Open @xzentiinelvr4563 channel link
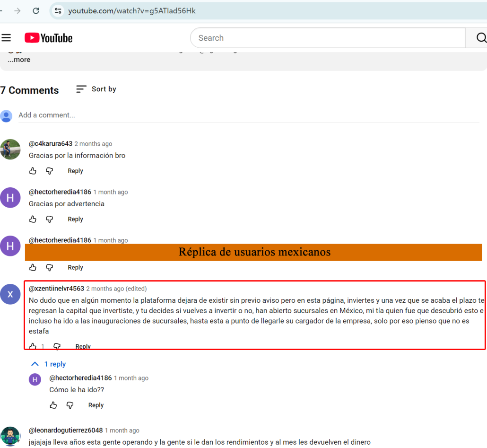 pos(56,289)
